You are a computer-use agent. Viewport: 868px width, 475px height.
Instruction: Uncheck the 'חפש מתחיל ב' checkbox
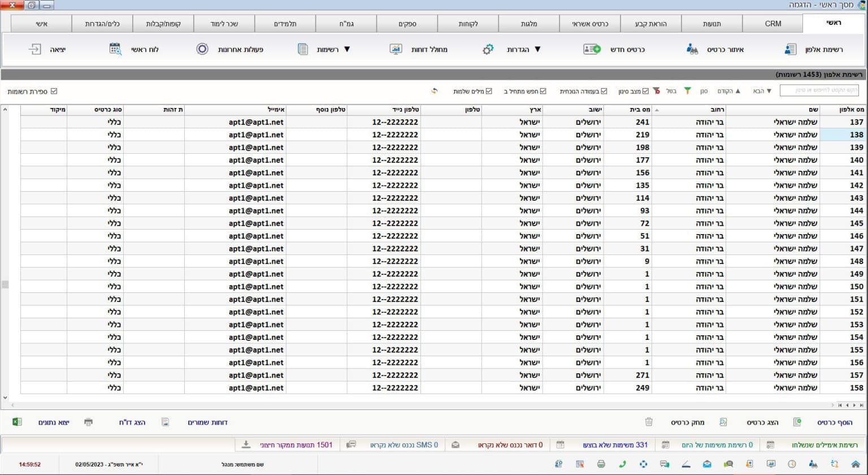pyautogui.click(x=543, y=91)
